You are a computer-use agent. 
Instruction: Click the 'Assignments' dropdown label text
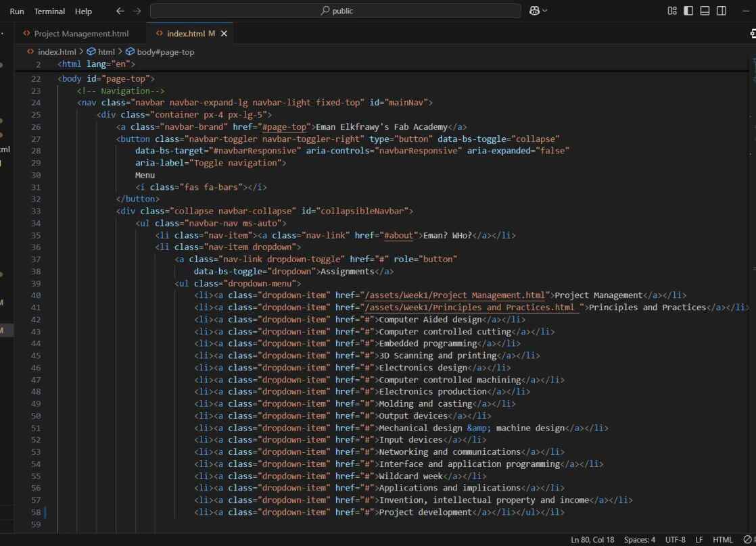(347, 272)
